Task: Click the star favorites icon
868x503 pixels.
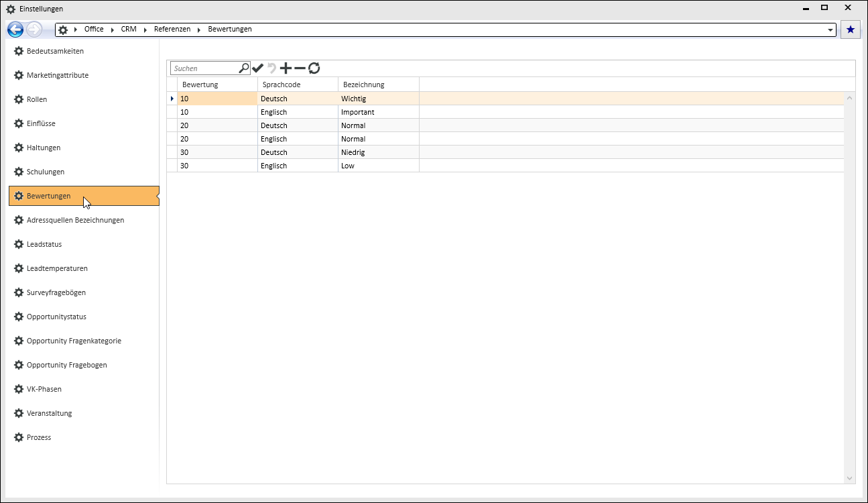Action: (851, 30)
